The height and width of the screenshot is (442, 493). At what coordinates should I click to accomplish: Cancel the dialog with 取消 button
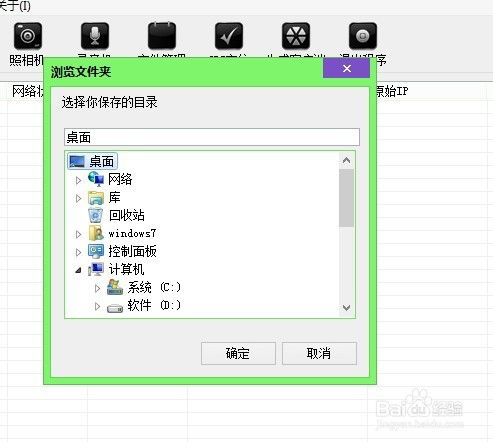(319, 353)
